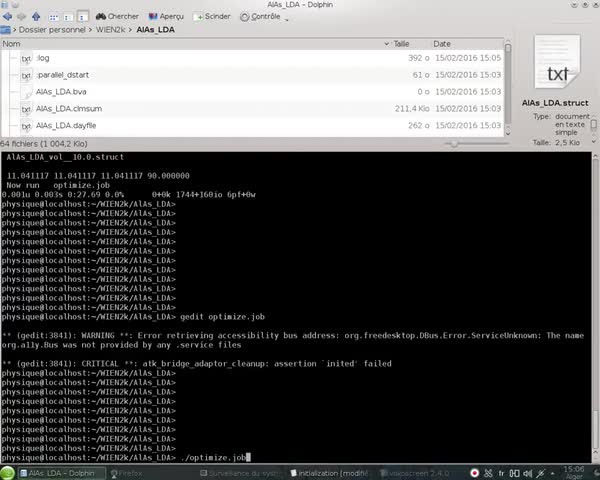Expand the hidden tray icons arrow
600x480 pixels.
552,473
